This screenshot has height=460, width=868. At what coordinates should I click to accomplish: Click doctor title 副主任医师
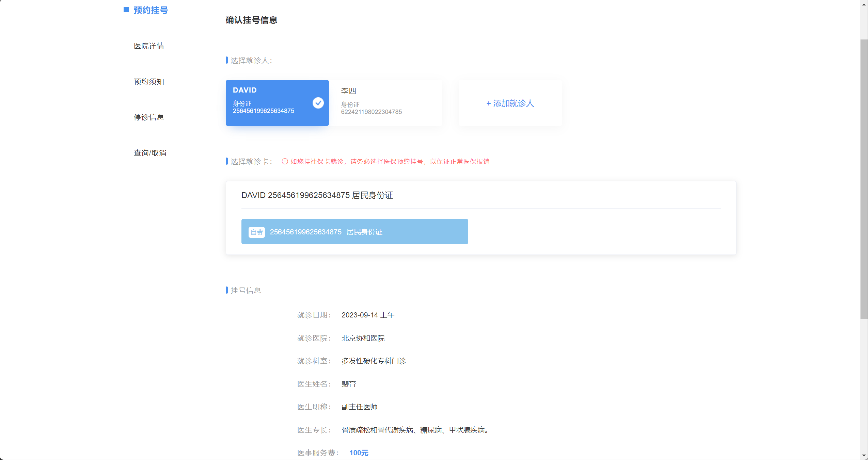click(359, 407)
